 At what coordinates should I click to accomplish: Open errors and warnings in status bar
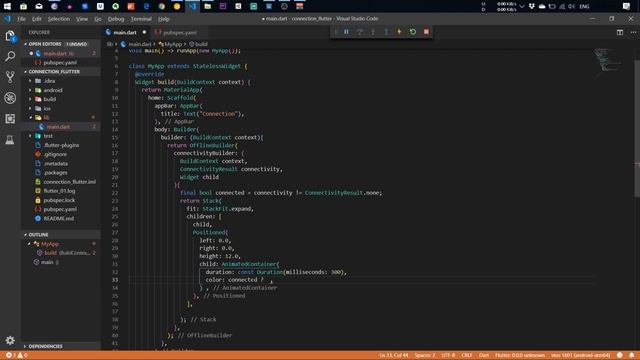click(x=16, y=355)
